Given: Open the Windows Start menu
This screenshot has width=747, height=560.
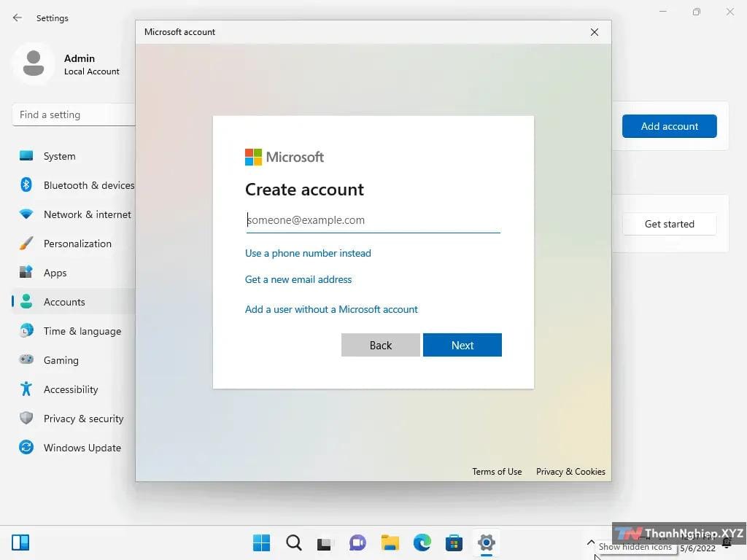Looking at the screenshot, I should 262,542.
